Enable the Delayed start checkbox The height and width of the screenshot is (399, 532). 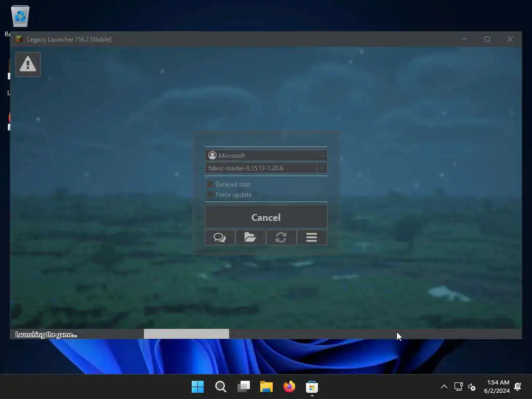coord(210,184)
